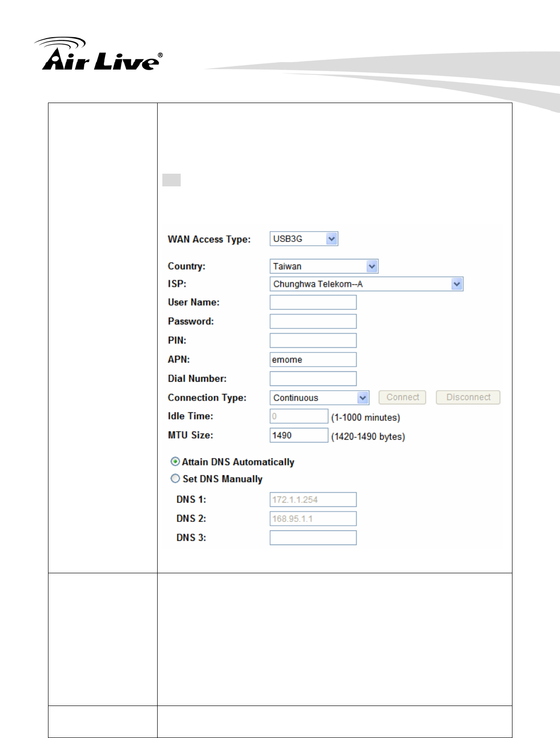Open the ISP dropdown showing Chunghwa Telekom--A
This screenshot has height=738, width=560.
tap(367, 284)
